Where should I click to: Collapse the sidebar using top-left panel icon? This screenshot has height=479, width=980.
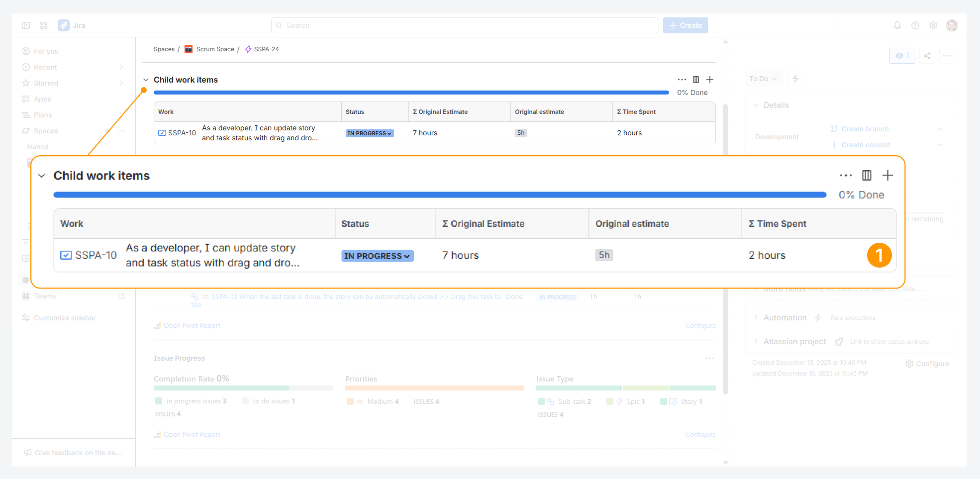point(26,25)
